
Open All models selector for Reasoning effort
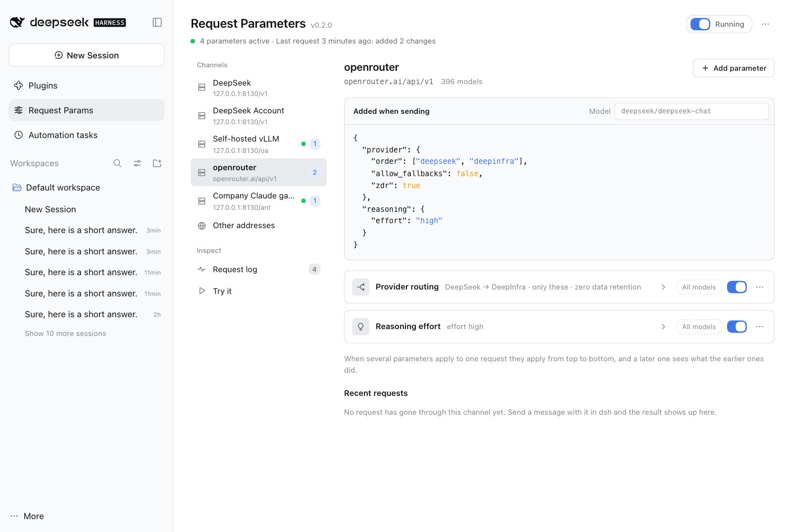(x=699, y=327)
